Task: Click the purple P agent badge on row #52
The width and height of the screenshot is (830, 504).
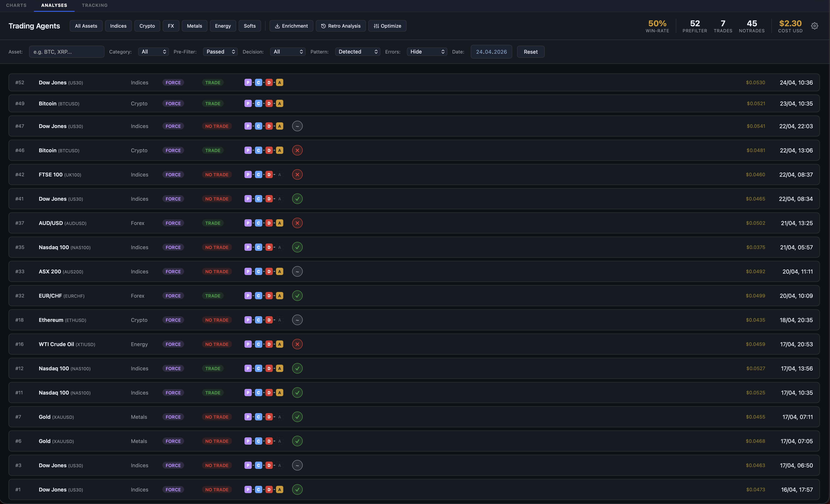Action: [x=248, y=82]
